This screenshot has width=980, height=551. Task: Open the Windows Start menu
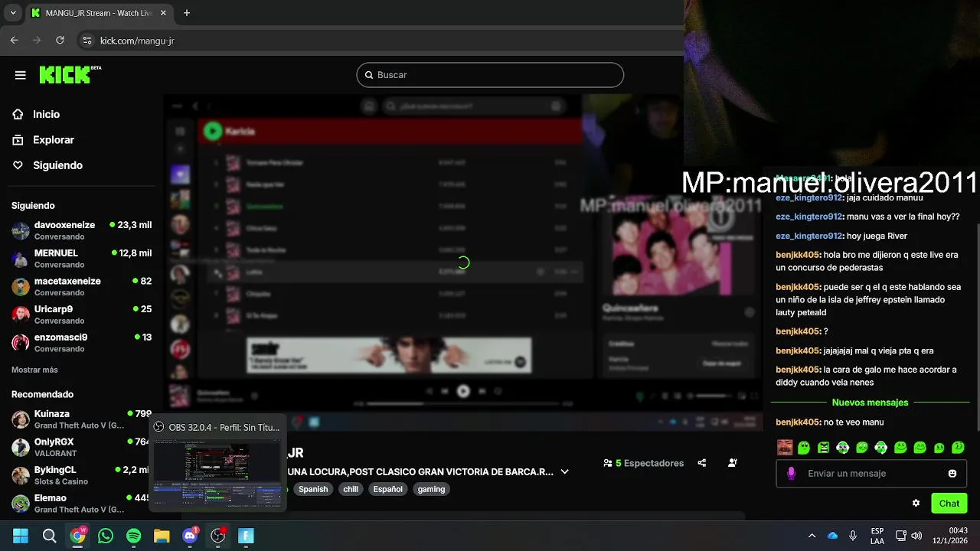point(21,536)
